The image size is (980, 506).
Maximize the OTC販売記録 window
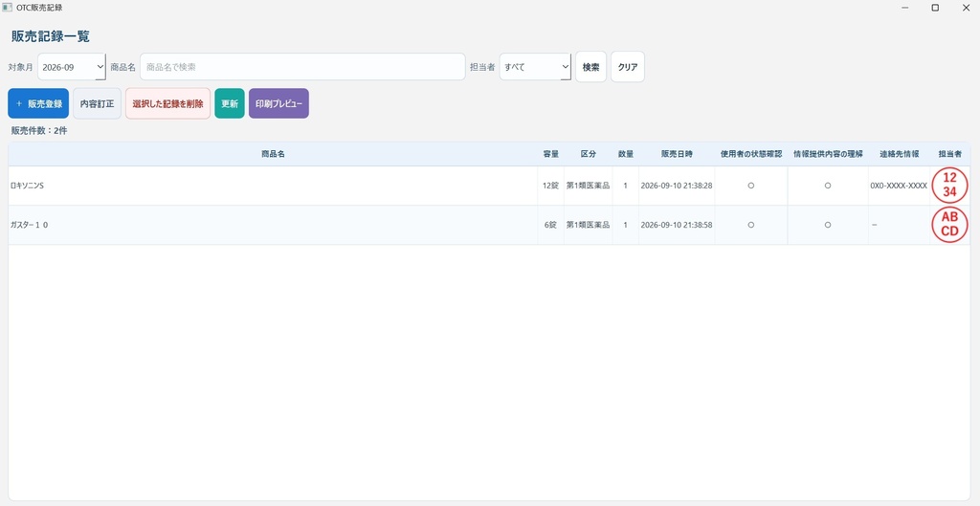(x=935, y=8)
